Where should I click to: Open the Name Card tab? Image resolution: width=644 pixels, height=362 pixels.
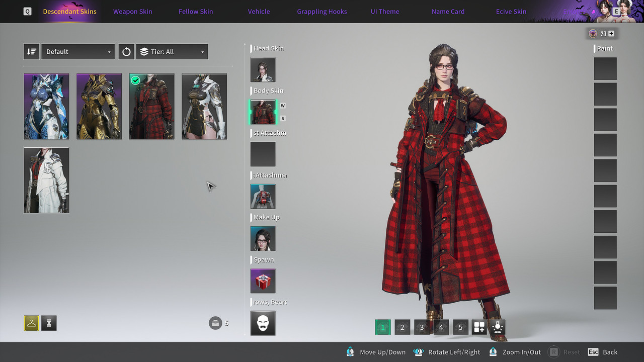[x=448, y=12]
